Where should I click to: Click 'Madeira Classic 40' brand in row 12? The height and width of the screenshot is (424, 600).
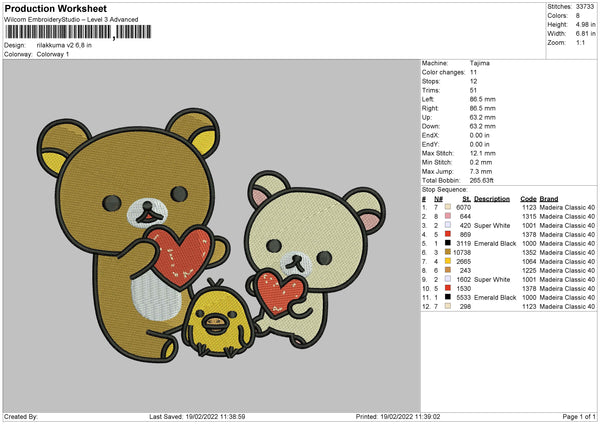pos(567,307)
